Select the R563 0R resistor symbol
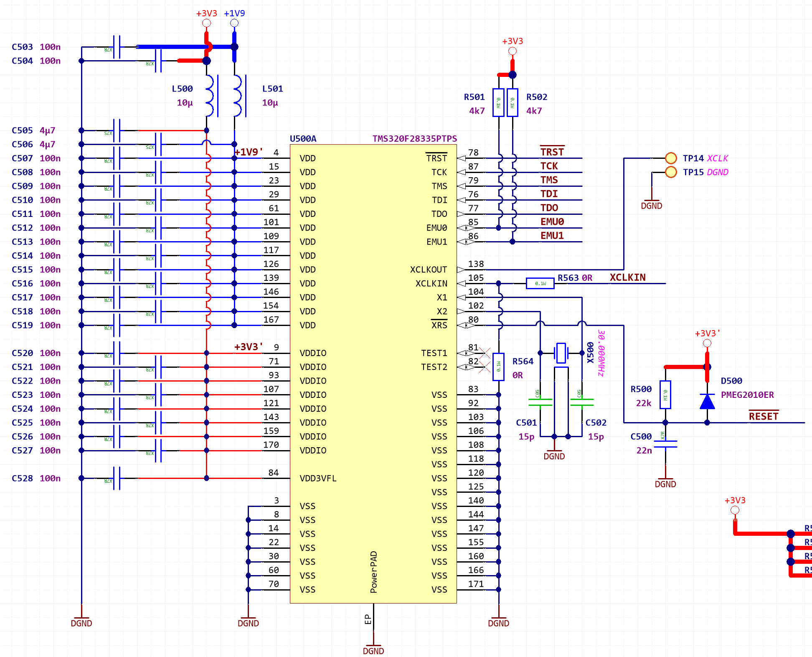This screenshot has width=812, height=657. click(x=540, y=283)
